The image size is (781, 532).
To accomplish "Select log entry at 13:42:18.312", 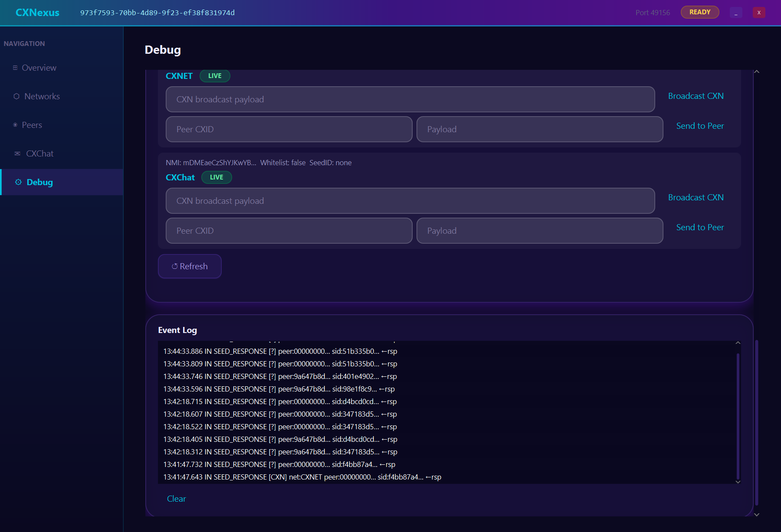I will pyautogui.click(x=280, y=452).
